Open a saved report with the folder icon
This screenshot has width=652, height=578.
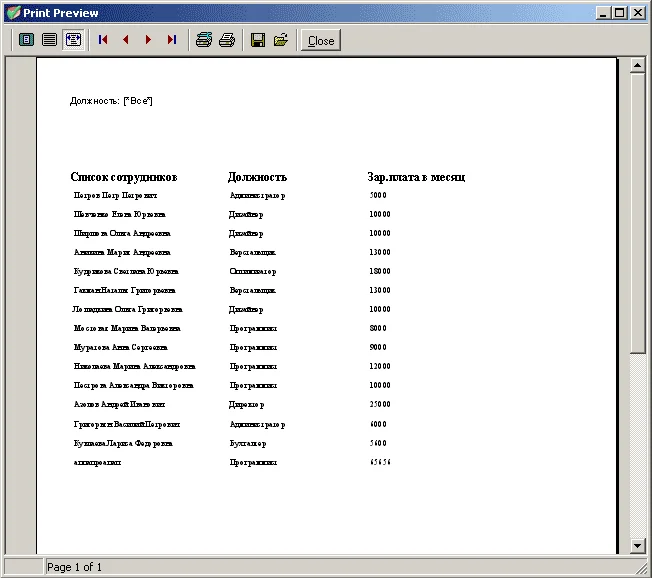tap(281, 40)
